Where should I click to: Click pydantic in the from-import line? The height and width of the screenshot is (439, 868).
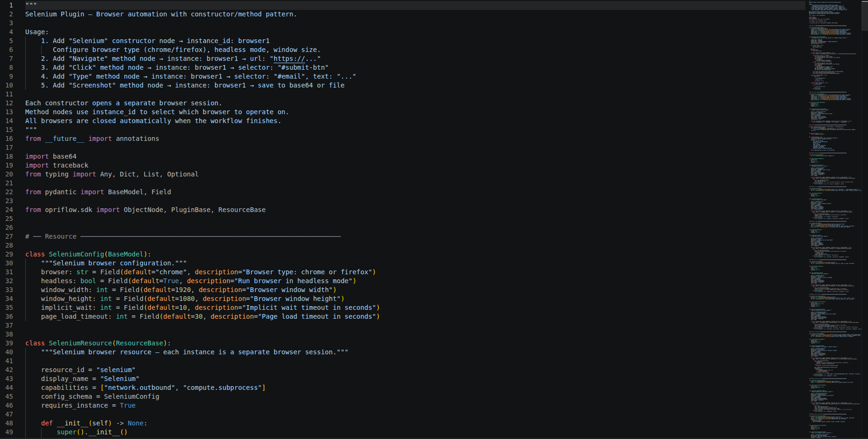[61, 192]
